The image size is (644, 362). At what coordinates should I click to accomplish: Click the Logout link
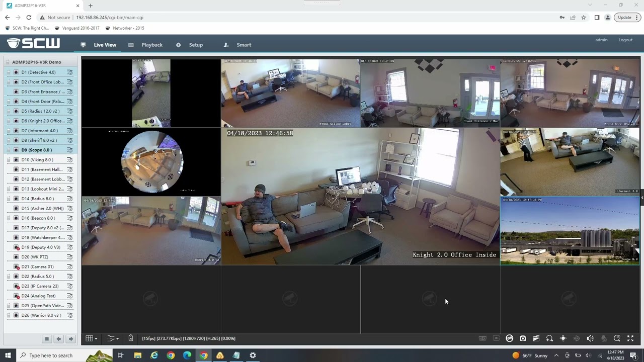(625, 40)
